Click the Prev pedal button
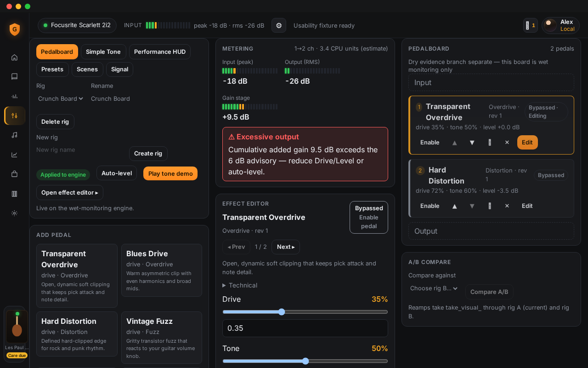 (236, 247)
